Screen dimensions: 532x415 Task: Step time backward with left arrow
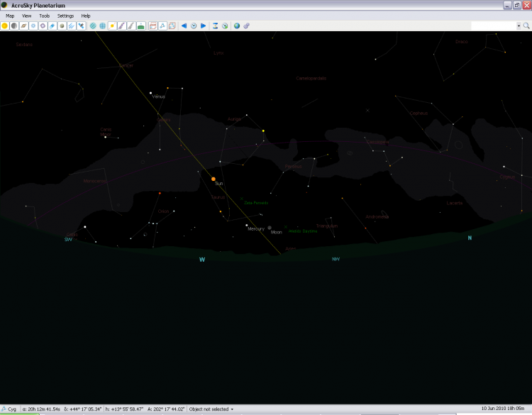click(x=184, y=26)
